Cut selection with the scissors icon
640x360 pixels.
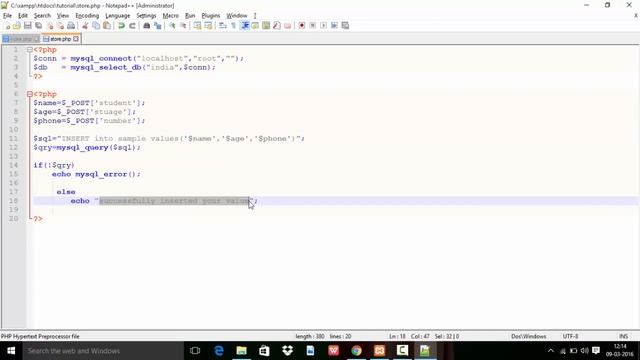(x=85, y=26)
